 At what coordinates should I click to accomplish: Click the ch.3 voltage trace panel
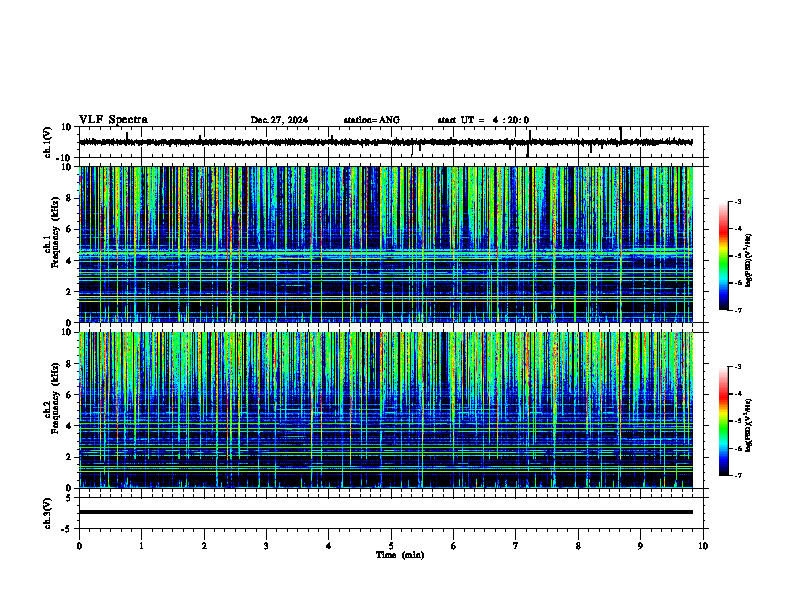(x=393, y=513)
